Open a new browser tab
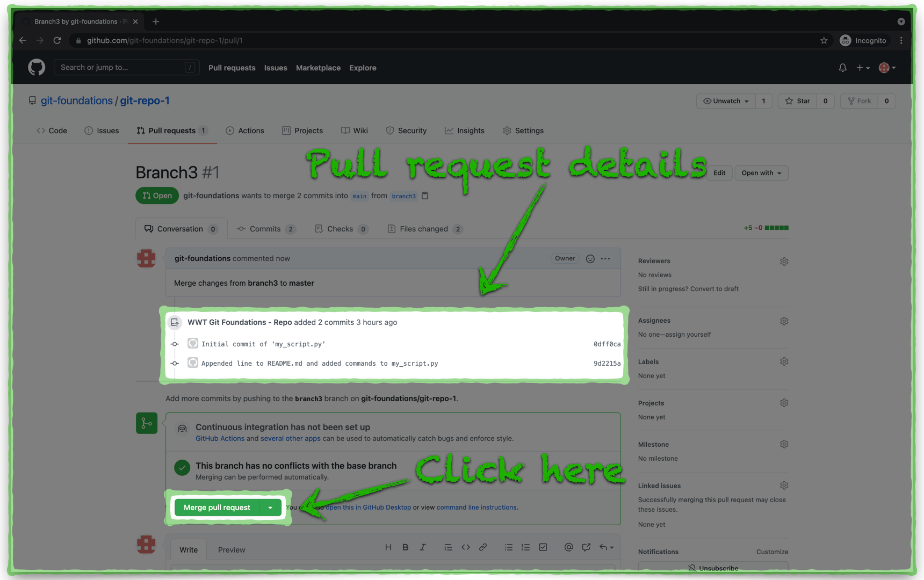Screen dimensions: 924x580 click(x=156, y=21)
